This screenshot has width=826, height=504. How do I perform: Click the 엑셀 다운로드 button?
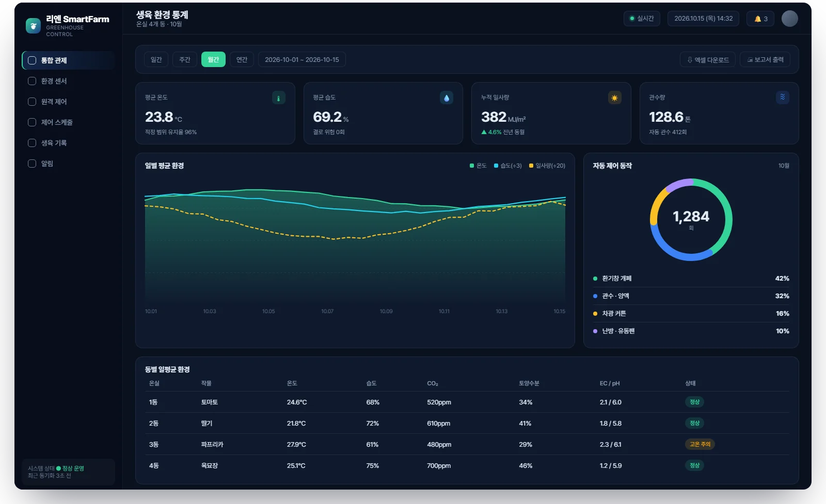pos(708,60)
